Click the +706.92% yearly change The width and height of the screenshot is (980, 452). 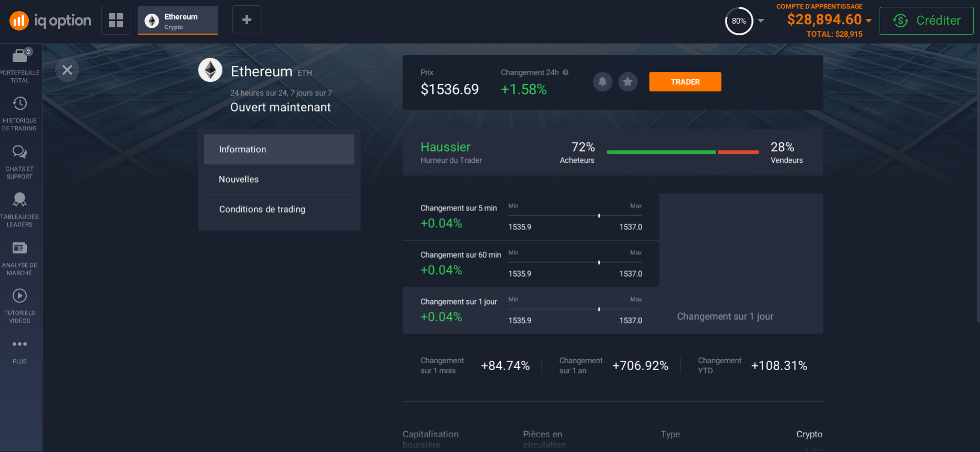(641, 365)
